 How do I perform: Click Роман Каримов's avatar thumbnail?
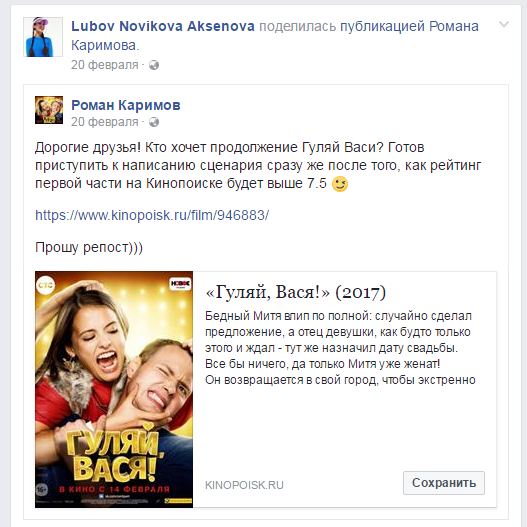point(49,110)
